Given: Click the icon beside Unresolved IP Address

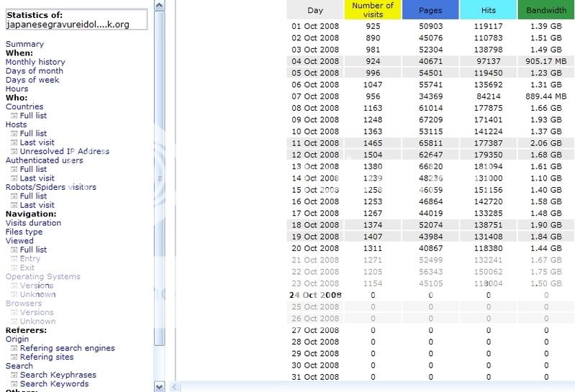Looking at the screenshot, I should tap(14, 152).
